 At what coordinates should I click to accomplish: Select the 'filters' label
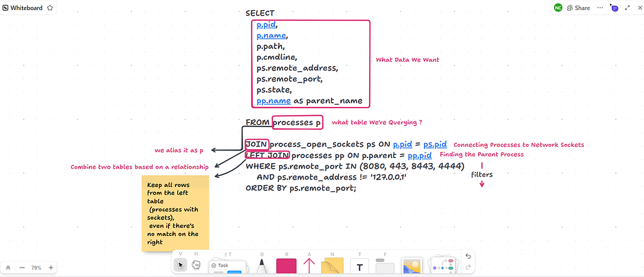tap(482, 174)
